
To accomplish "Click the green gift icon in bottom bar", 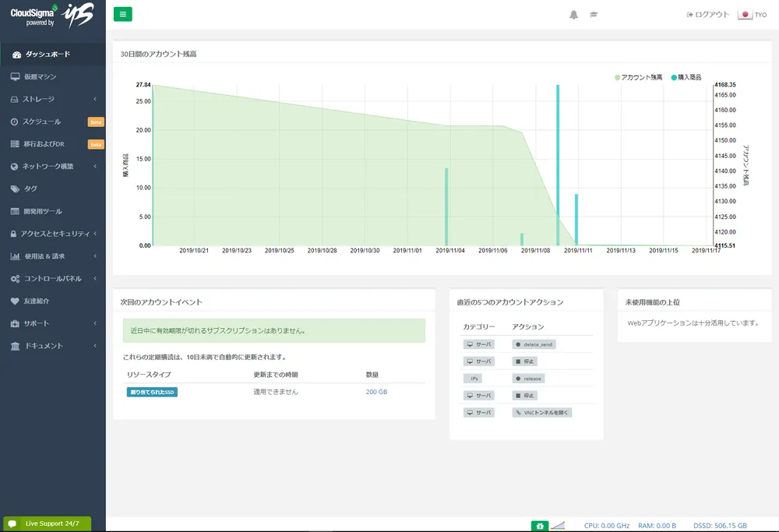I will pyautogui.click(x=540, y=526).
